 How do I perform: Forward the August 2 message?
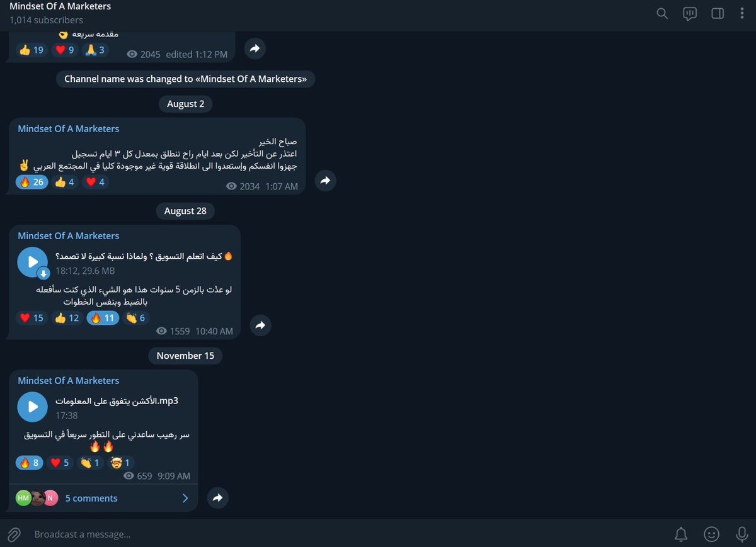(x=325, y=181)
